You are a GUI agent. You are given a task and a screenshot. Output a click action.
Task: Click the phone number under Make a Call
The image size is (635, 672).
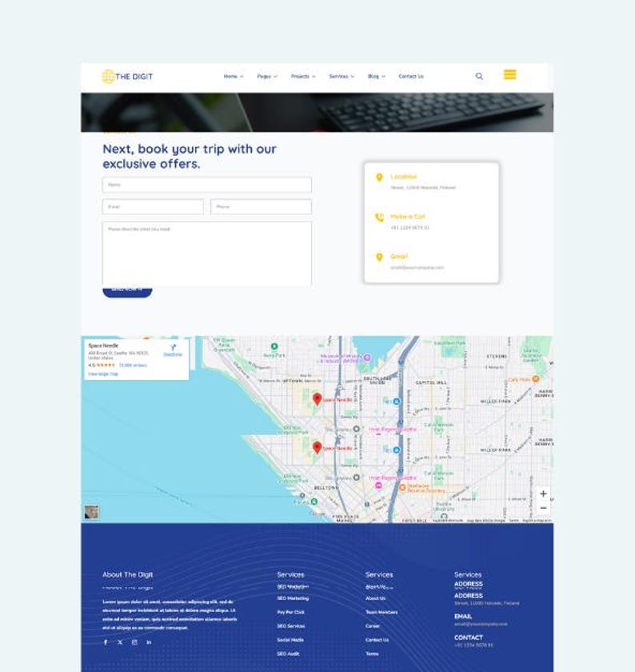[409, 227]
